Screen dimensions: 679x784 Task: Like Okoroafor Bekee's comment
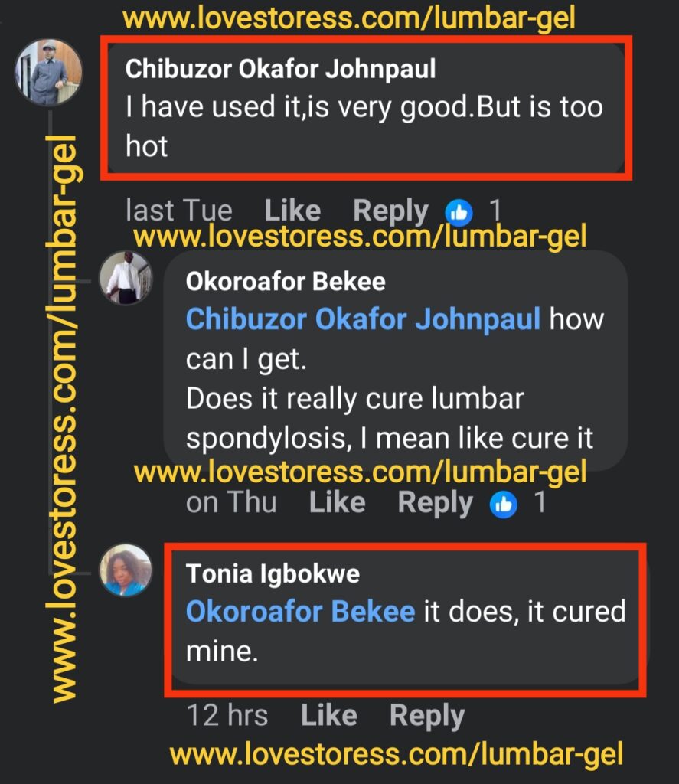click(337, 502)
